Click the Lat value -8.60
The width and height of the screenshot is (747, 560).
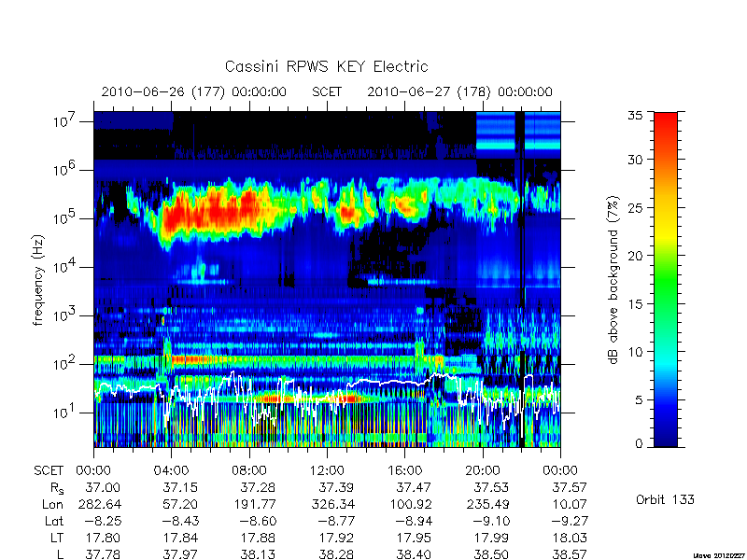[258, 521]
